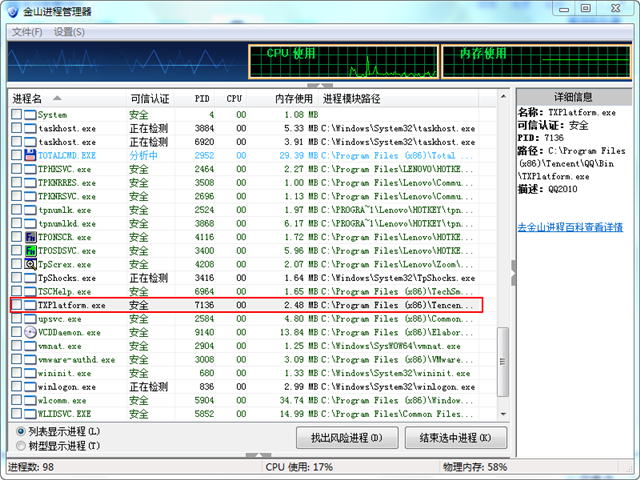Open the 文件(F) menu

tap(27, 32)
